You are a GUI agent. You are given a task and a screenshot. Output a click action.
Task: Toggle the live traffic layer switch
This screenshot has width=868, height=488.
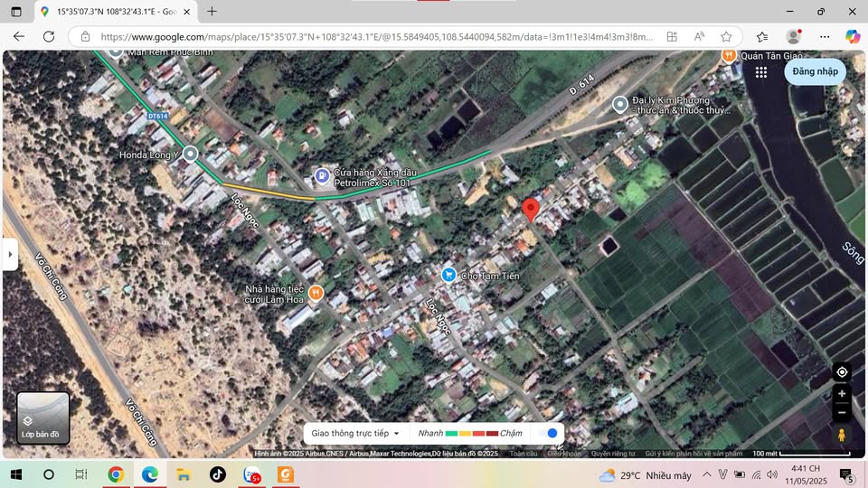click(x=547, y=433)
